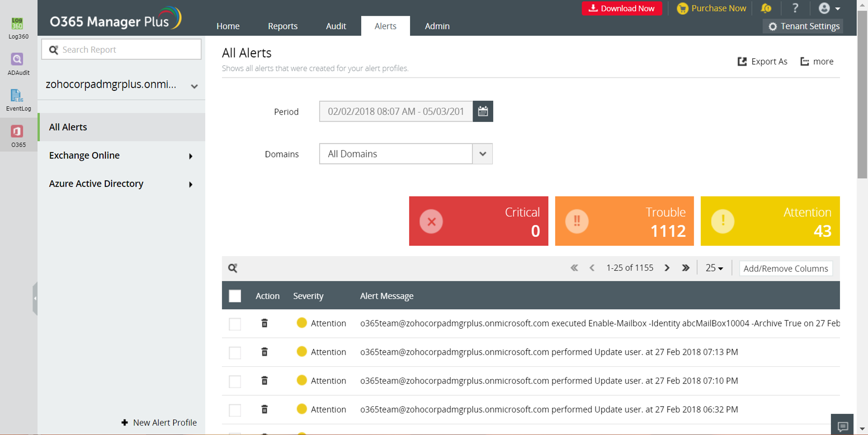Viewport: 868px width, 435px height.
Task: Open the O365 product icon
Action: click(x=18, y=136)
